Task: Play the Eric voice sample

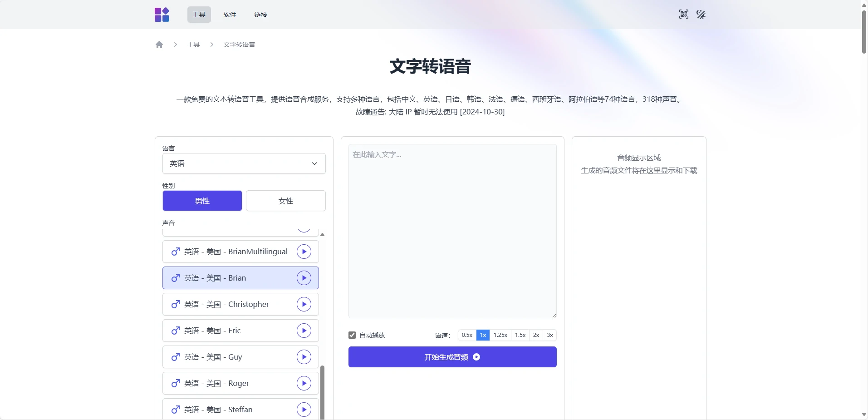Action: 304,330
